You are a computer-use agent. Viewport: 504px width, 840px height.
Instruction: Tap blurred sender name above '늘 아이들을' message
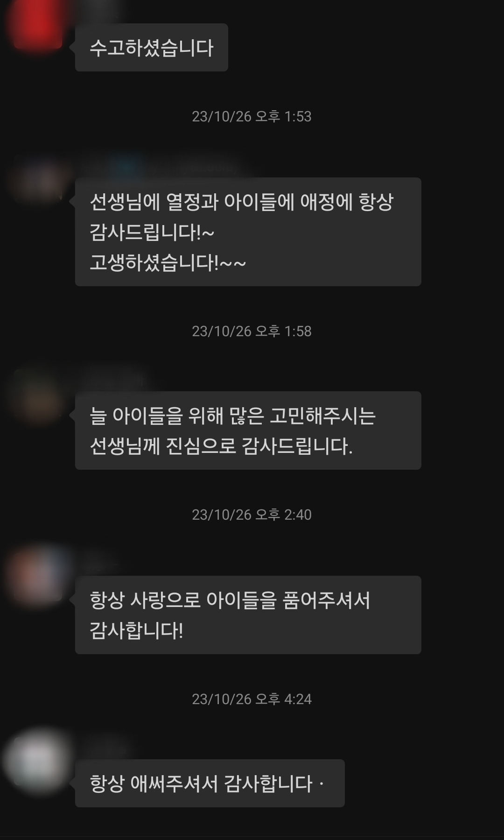[x=114, y=381]
